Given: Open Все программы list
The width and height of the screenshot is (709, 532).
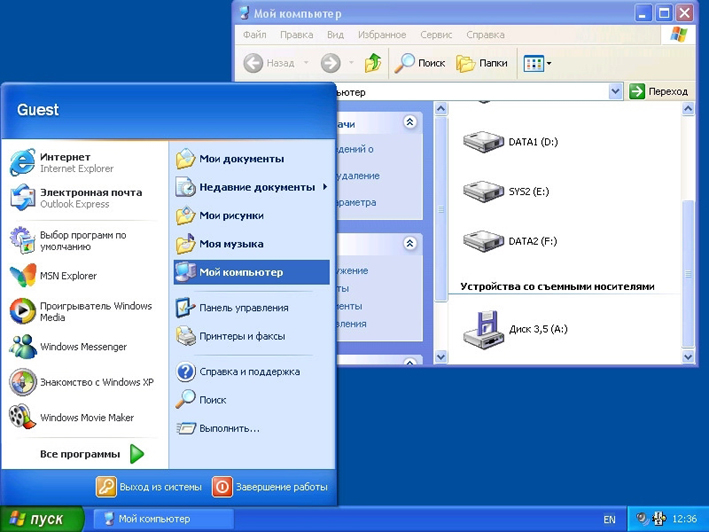Looking at the screenshot, I should pyautogui.click(x=91, y=454).
